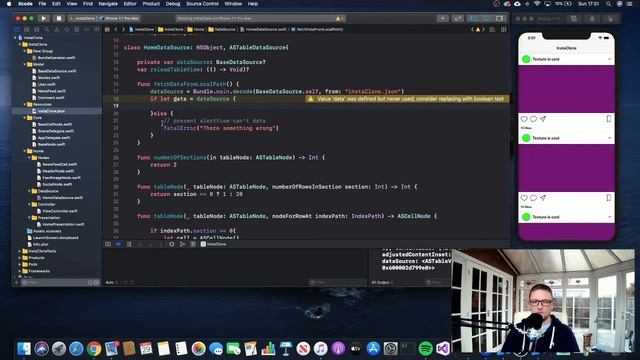Screen dimensions: 640x360
Task: Expand the Products folder
Action: [x=20, y=258]
